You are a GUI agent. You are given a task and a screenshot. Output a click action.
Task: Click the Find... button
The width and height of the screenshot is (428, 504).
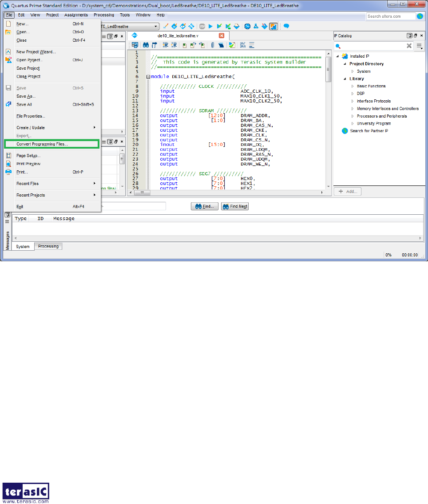pyautogui.click(x=205, y=206)
